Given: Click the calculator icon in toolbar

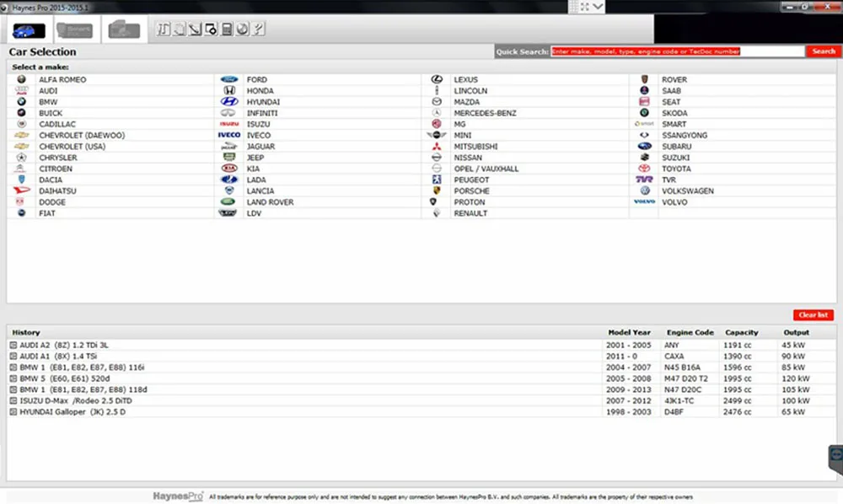Looking at the screenshot, I should click(227, 29).
